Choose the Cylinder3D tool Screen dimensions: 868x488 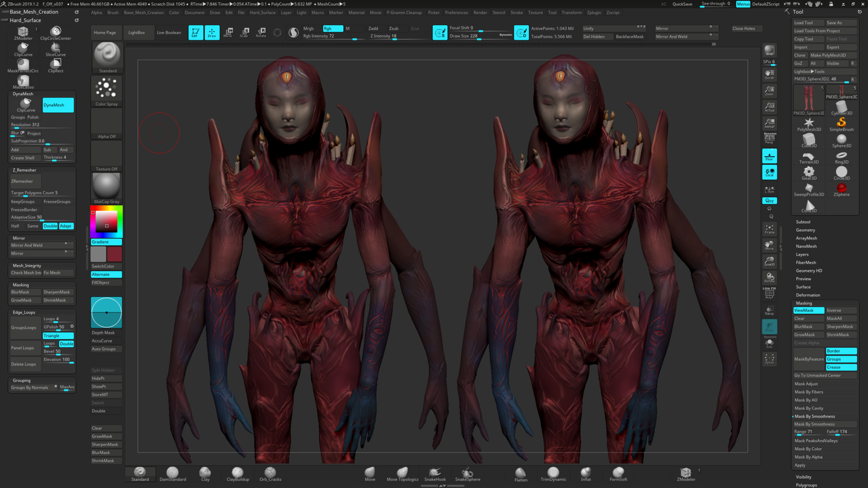pyautogui.click(x=841, y=108)
